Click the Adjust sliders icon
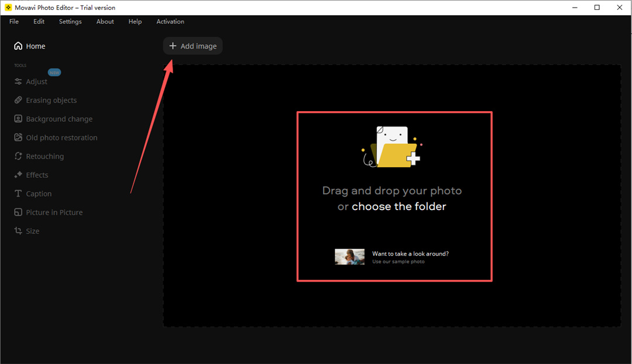 (18, 81)
